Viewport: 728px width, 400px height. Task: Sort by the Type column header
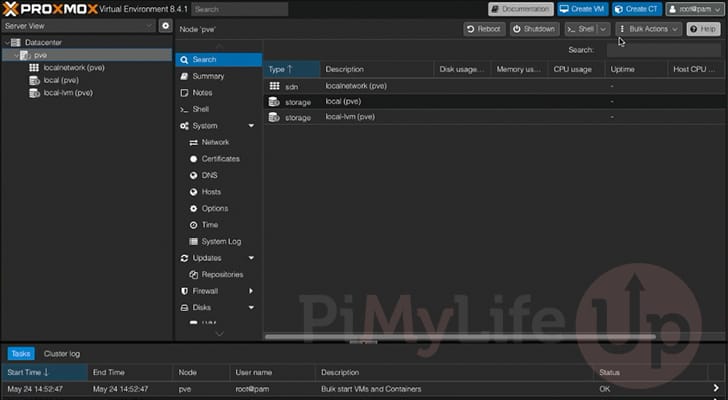pyautogui.click(x=292, y=69)
